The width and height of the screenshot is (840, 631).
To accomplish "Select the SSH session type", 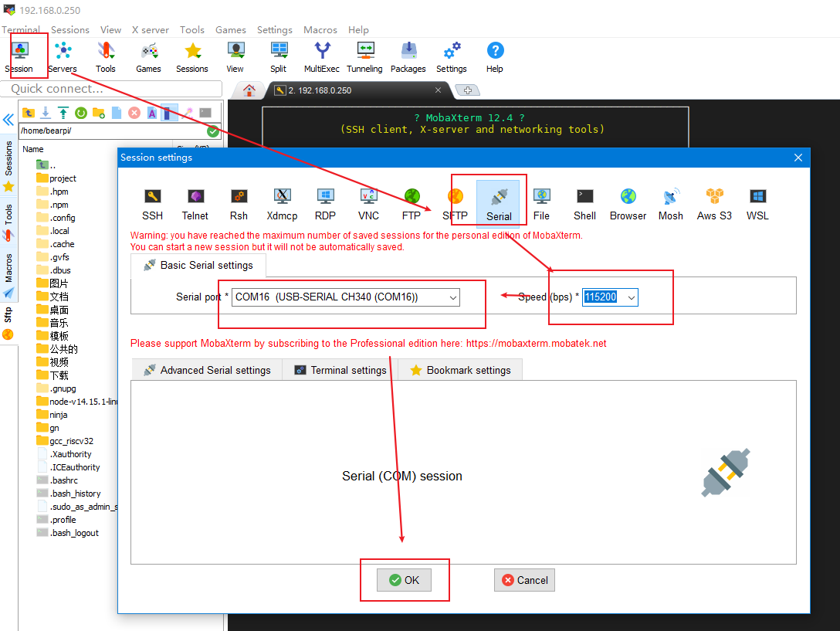I will click(152, 204).
